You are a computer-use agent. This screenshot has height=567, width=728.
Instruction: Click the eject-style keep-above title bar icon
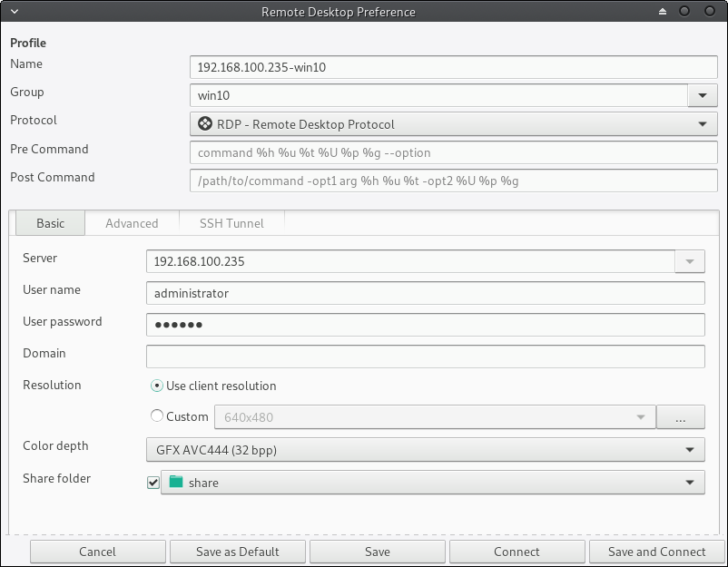click(663, 11)
